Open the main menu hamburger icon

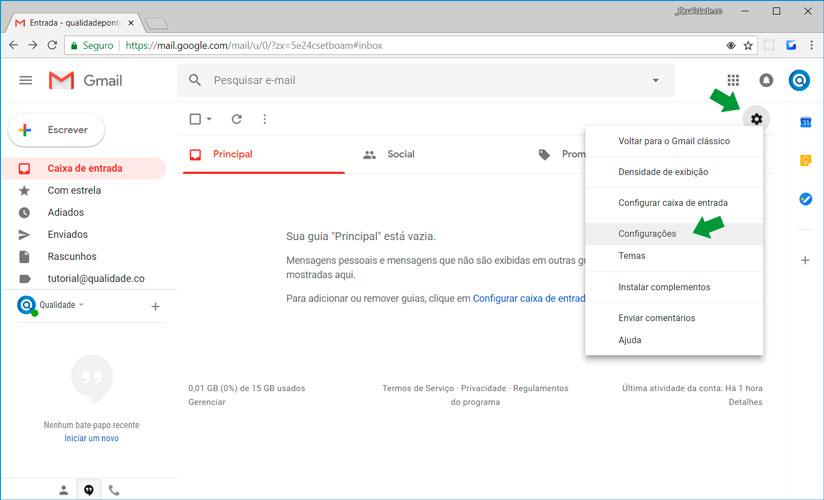coord(25,80)
